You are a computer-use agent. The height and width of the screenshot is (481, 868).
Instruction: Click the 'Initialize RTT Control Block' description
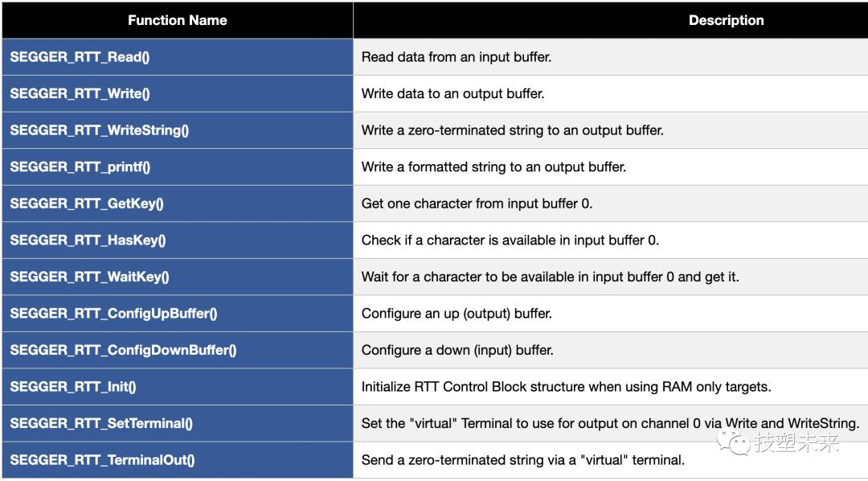coord(567,387)
